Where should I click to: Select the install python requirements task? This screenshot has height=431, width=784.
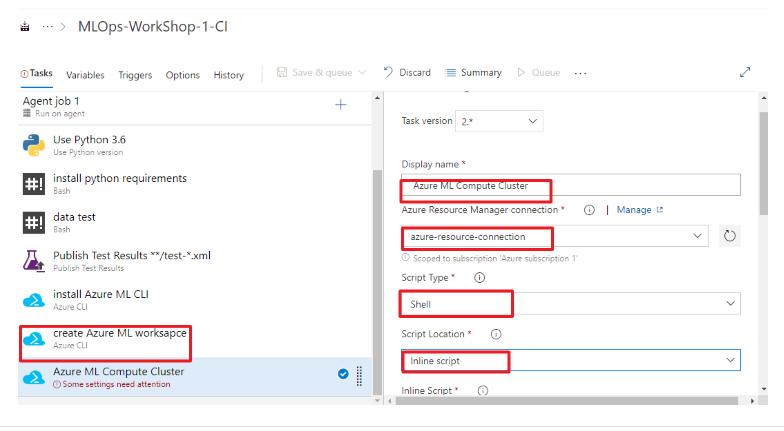pos(195,184)
